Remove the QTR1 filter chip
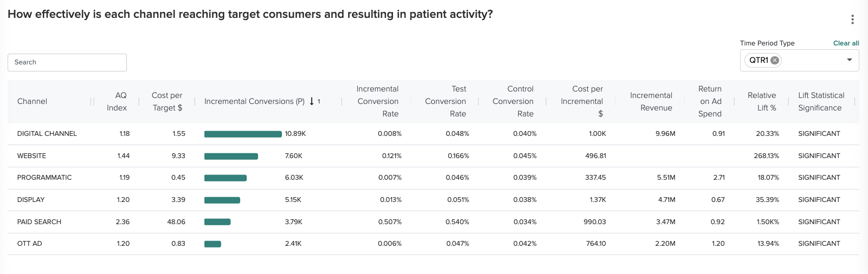The width and height of the screenshot is (868, 274). click(x=775, y=61)
